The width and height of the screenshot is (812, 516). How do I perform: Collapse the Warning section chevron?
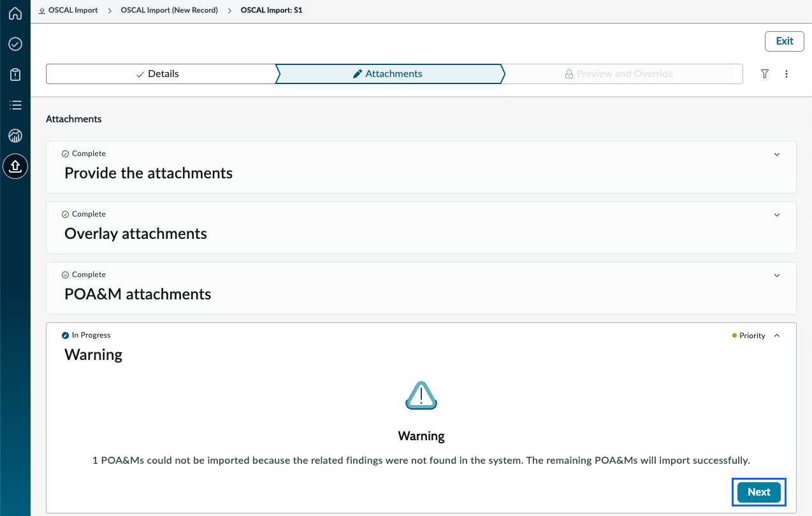pos(777,336)
